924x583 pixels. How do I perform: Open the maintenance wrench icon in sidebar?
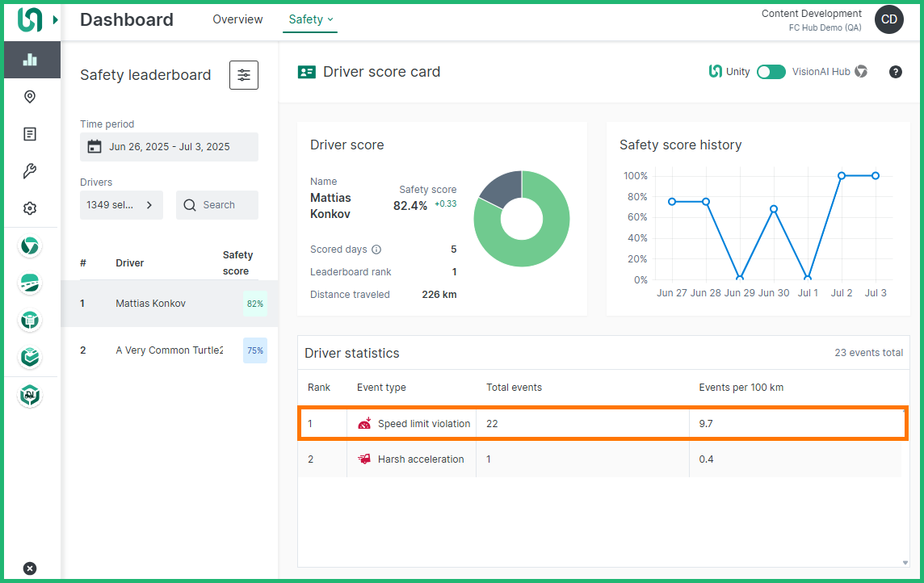click(30, 171)
